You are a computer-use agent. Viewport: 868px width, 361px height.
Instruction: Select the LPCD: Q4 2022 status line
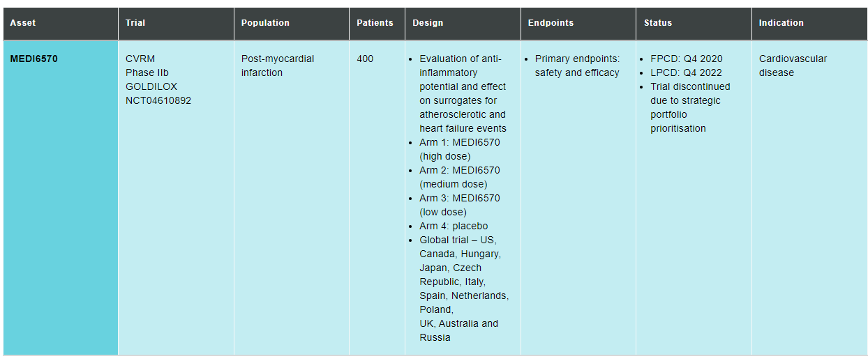point(687,72)
